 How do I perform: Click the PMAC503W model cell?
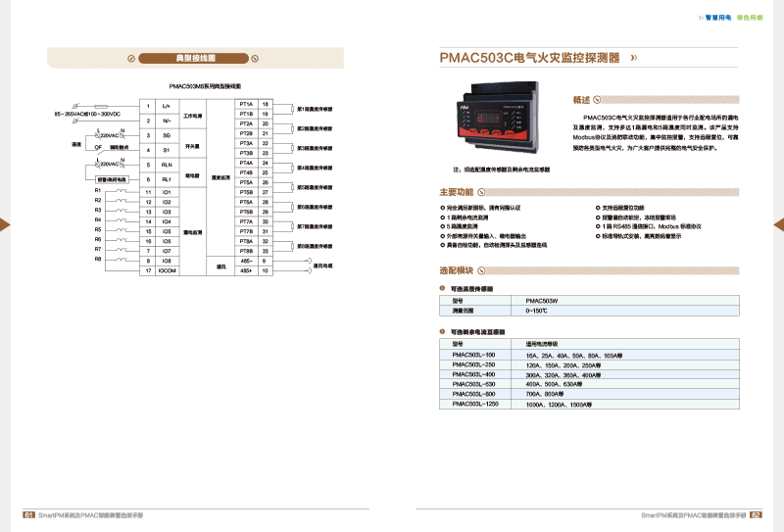(542, 301)
